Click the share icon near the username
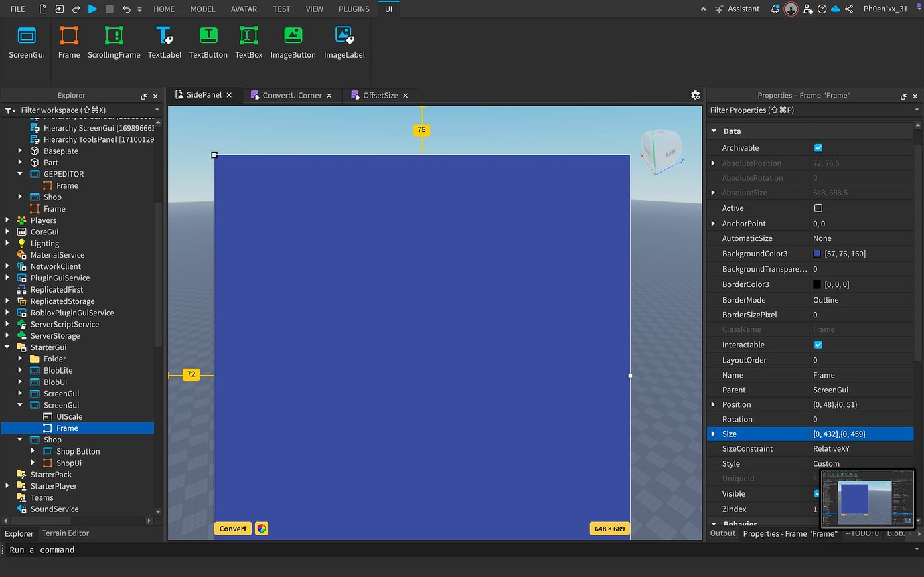Viewport: 924px width, 577px height. (x=849, y=9)
